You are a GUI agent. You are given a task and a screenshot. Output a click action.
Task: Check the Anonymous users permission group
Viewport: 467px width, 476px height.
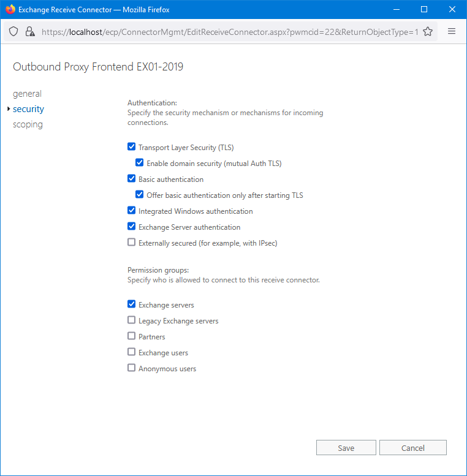(x=131, y=368)
